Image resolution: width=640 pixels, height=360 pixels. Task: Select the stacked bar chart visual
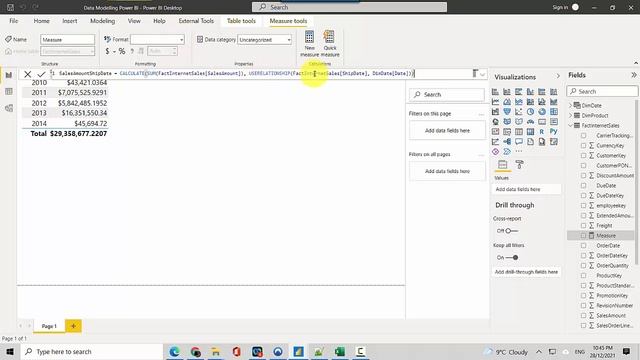495,92
